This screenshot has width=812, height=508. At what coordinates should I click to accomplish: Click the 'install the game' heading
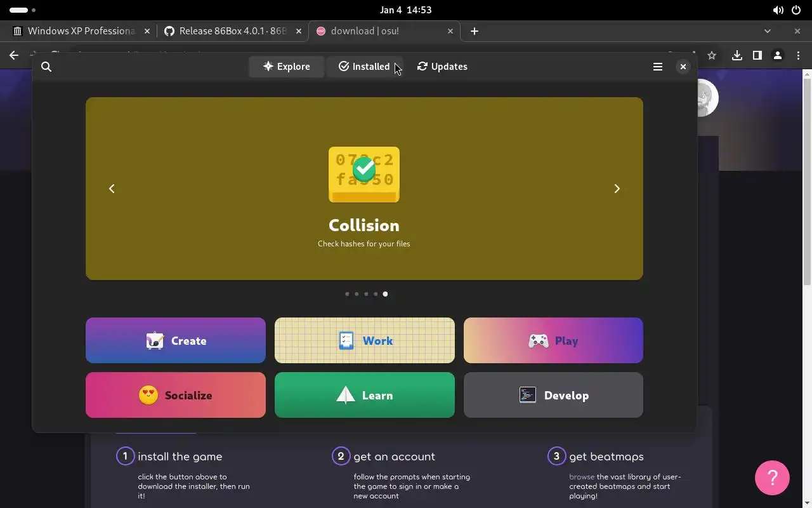(180, 457)
